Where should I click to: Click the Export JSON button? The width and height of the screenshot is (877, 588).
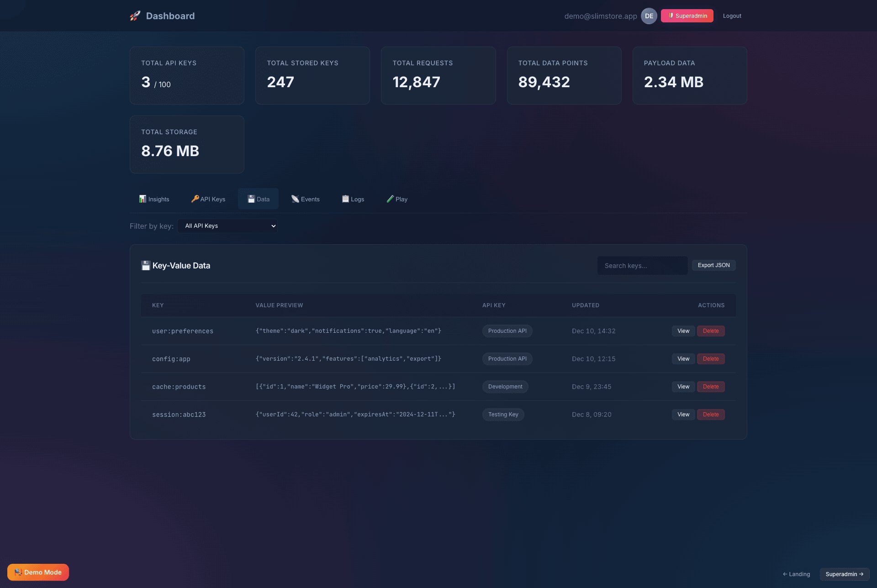(713, 265)
